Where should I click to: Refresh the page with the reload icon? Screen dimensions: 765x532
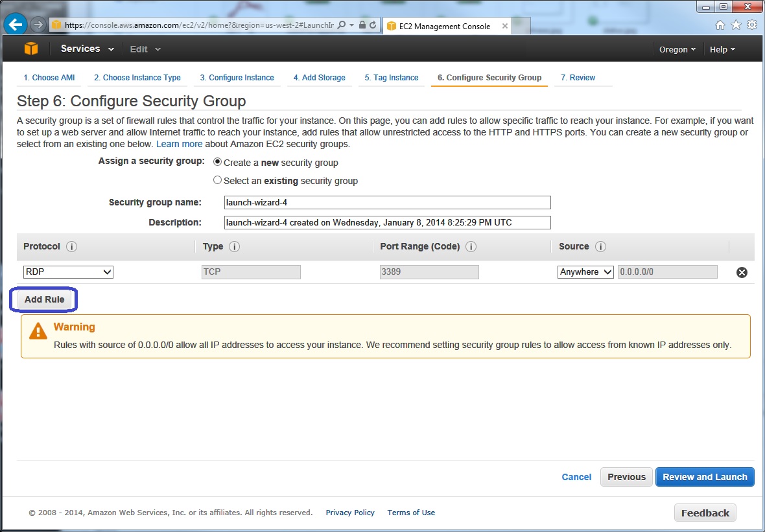coord(373,25)
